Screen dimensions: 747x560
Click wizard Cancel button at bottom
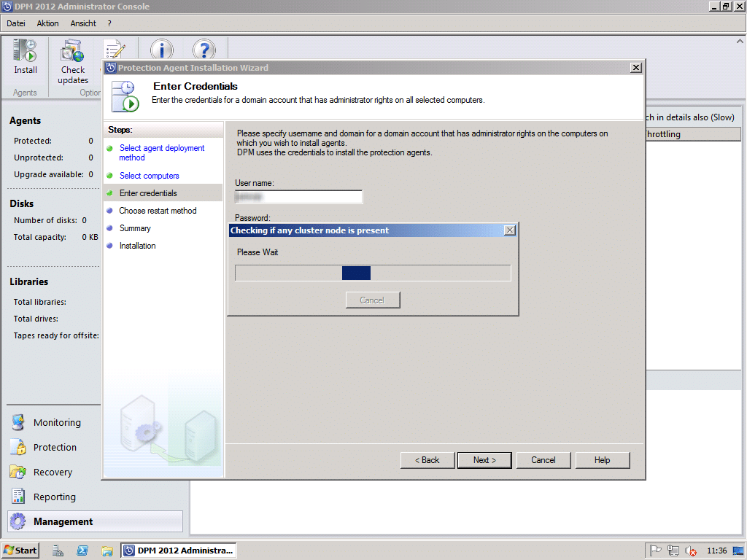pos(543,460)
